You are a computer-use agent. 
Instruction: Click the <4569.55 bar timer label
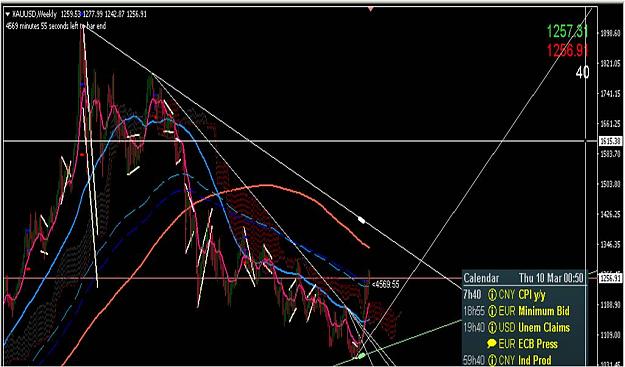coord(385,285)
